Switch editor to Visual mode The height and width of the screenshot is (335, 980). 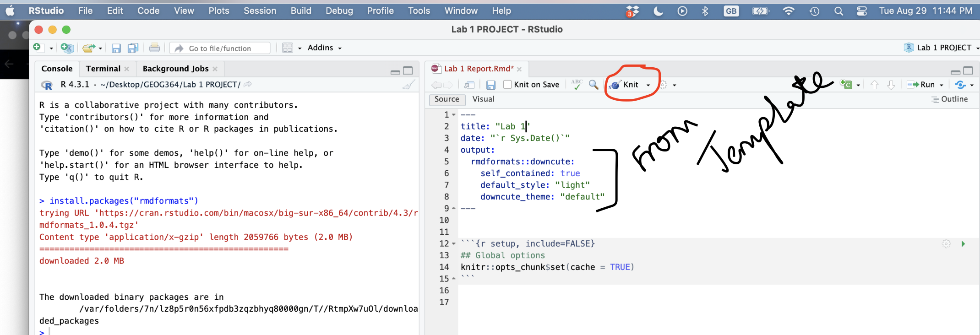pyautogui.click(x=483, y=99)
